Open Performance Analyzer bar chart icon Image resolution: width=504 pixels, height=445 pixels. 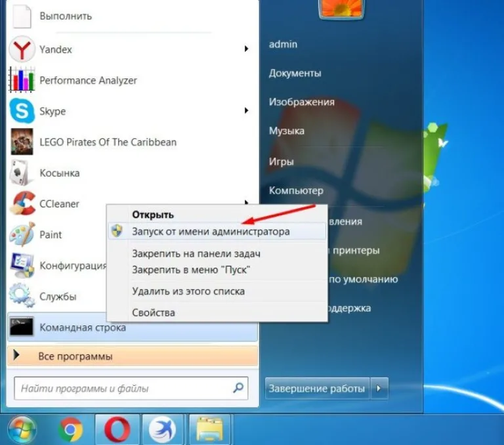pos(22,79)
